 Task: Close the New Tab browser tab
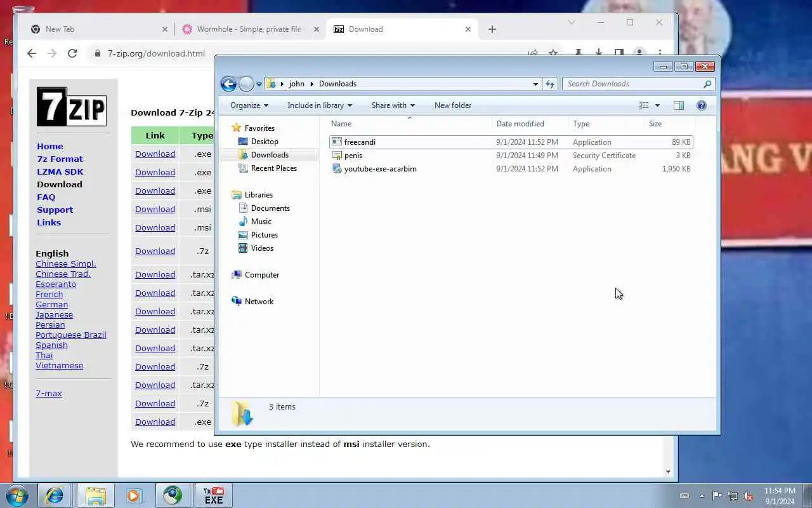click(x=165, y=29)
